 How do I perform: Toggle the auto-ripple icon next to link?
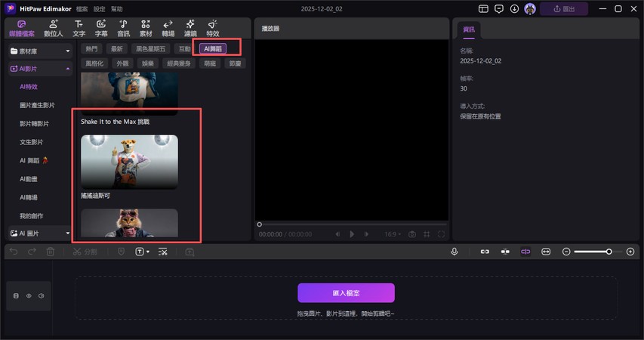505,252
